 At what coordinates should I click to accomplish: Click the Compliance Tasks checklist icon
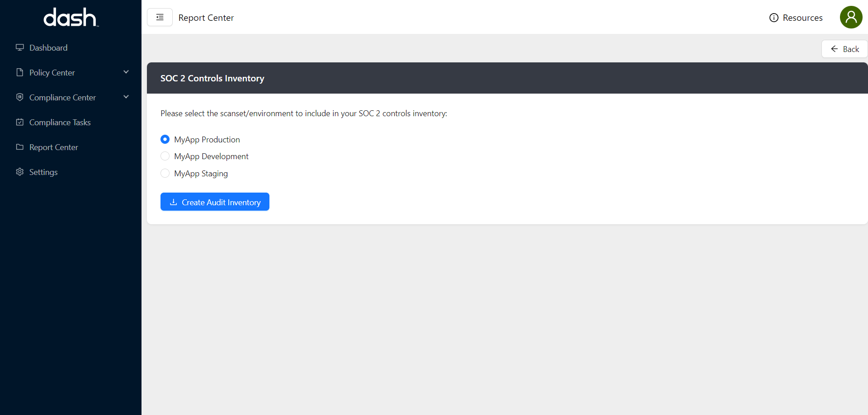19,122
